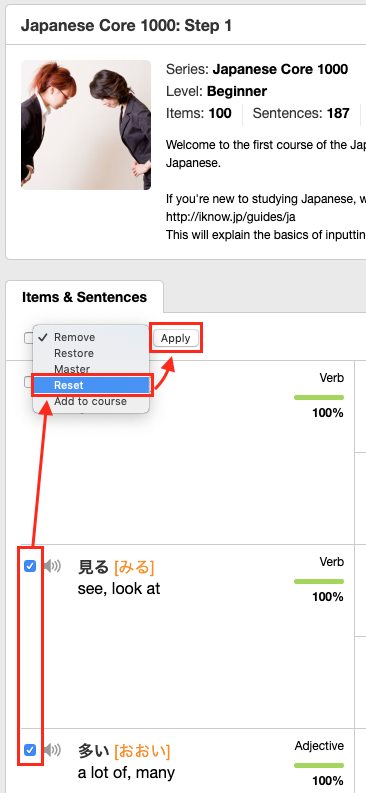Click the 見る progress bar
The image size is (366, 793).
click(318, 581)
